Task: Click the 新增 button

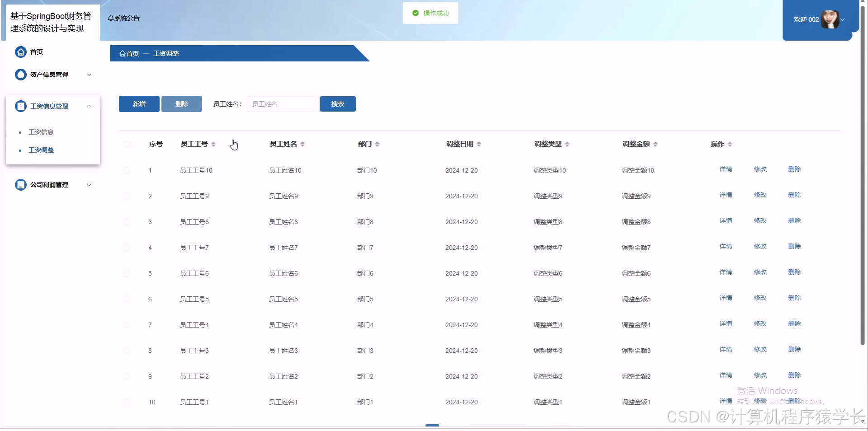Action: (139, 104)
